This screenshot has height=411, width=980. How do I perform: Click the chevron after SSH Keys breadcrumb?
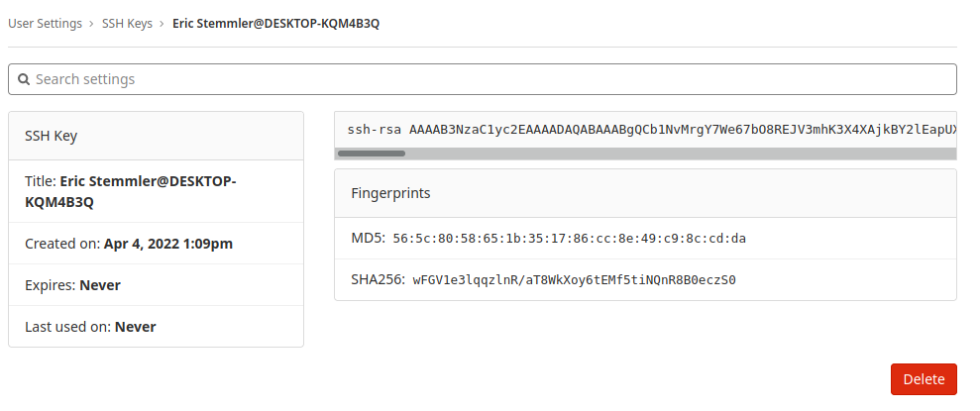[x=163, y=24]
